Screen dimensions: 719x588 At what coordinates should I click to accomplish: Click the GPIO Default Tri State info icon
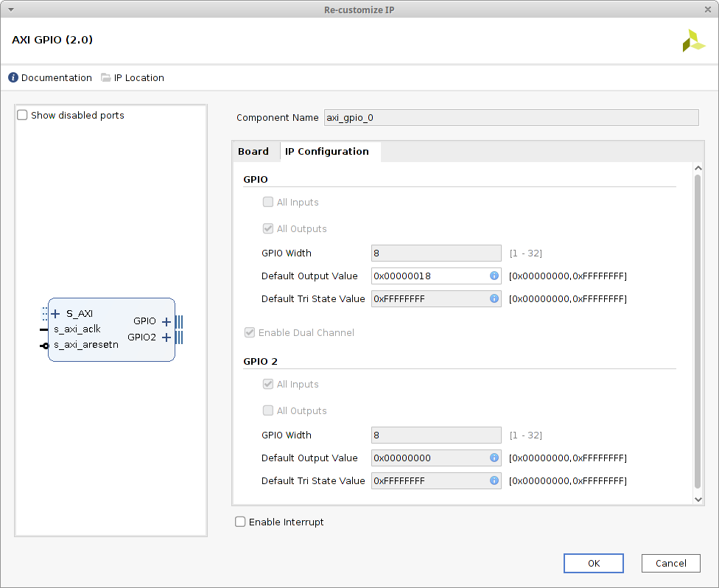coord(494,299)
